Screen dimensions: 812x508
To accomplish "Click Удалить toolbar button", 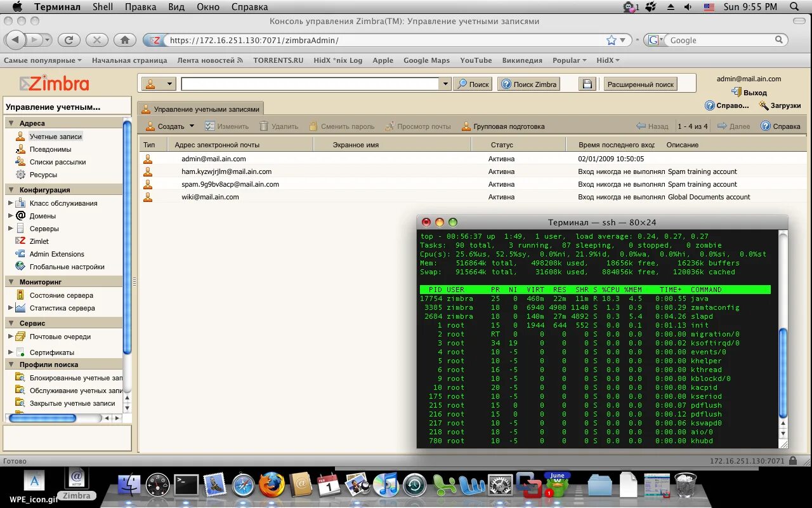I will (278, 126).
